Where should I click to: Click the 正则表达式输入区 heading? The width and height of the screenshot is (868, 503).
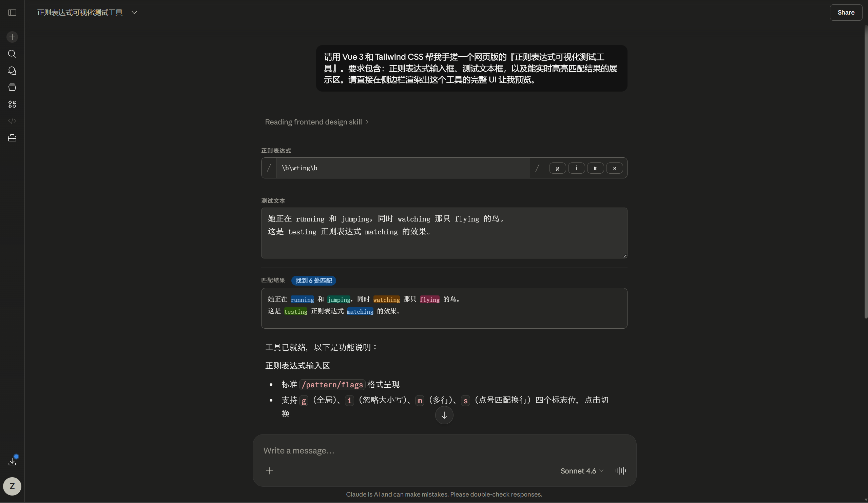pos(297,366)
